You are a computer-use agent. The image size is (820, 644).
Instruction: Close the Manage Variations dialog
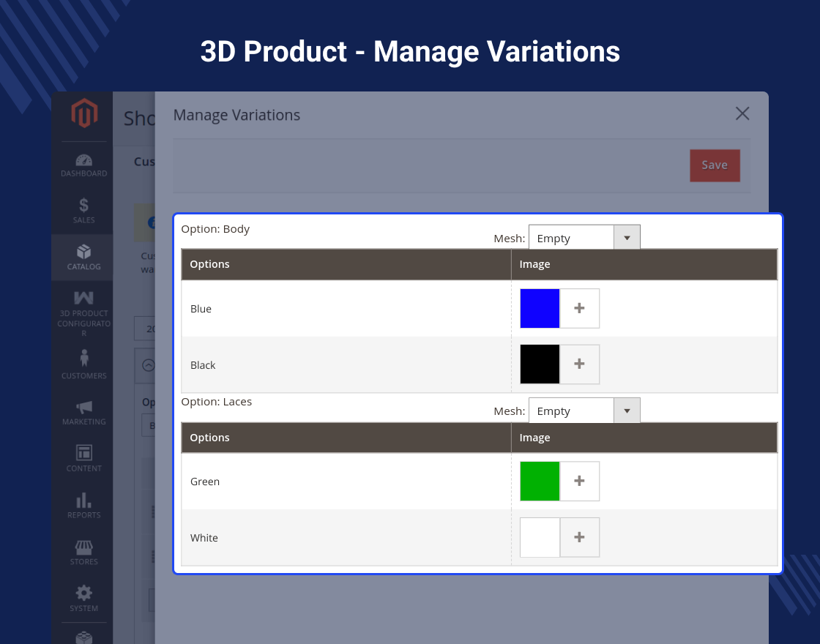742,113
